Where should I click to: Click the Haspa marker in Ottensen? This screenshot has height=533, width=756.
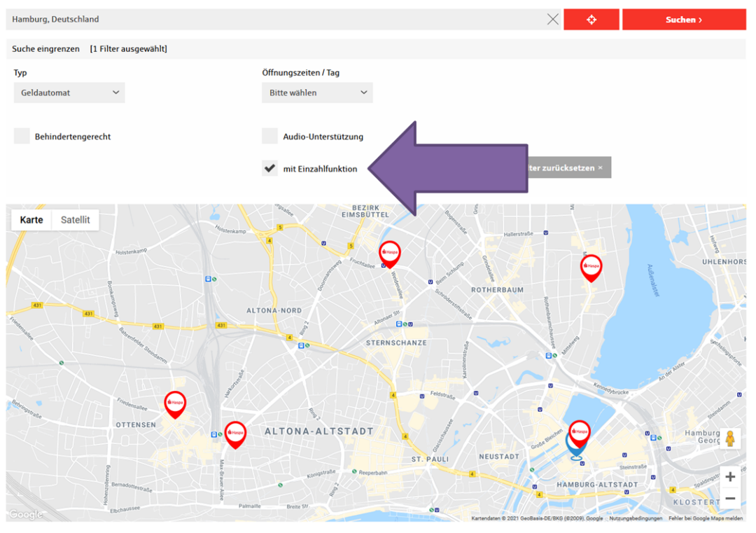(175, 403)
